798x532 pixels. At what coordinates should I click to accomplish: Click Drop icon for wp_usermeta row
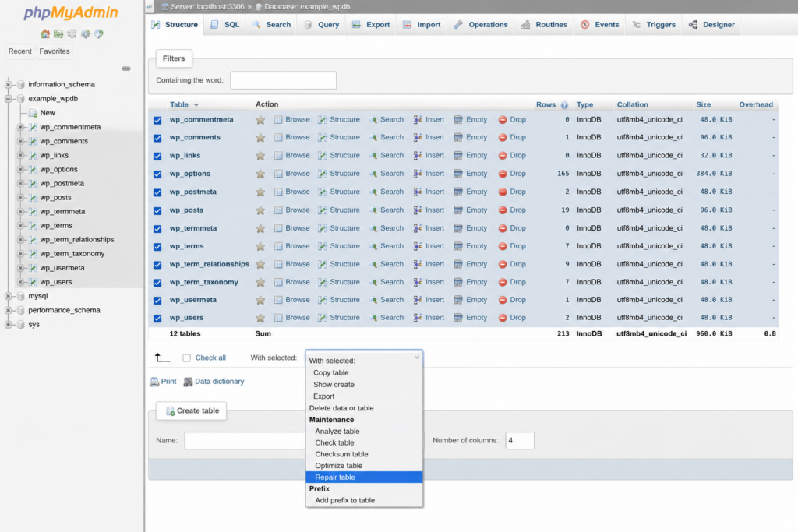503,300
